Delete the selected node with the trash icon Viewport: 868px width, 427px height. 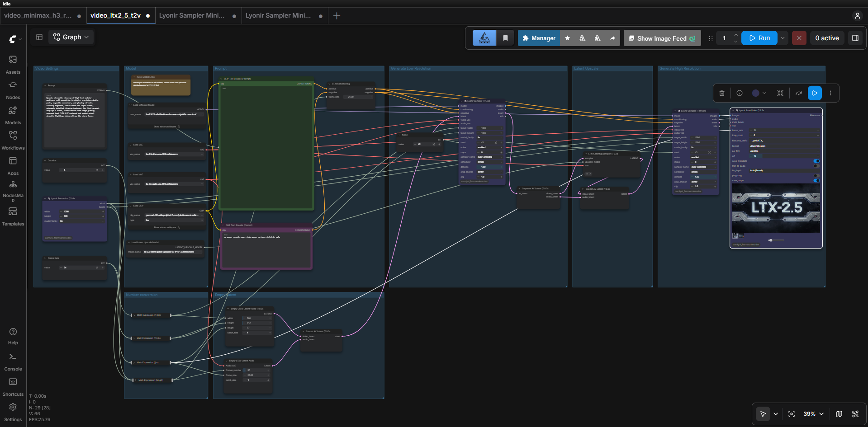coord(722,93)
